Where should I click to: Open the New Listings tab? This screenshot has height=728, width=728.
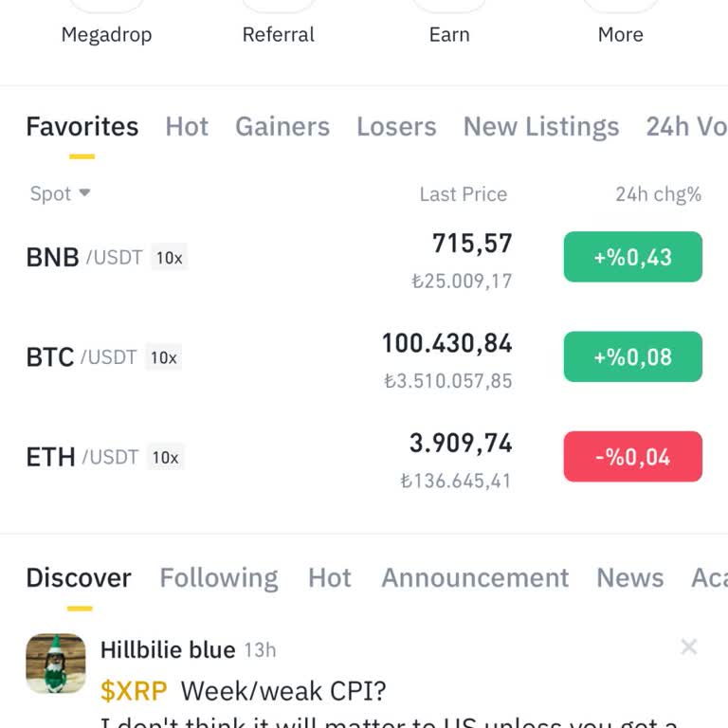(x=540, y=127)
